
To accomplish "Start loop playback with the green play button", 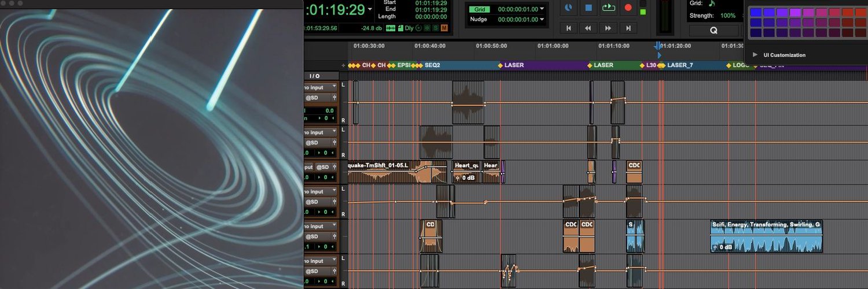I will coord(608,8).
